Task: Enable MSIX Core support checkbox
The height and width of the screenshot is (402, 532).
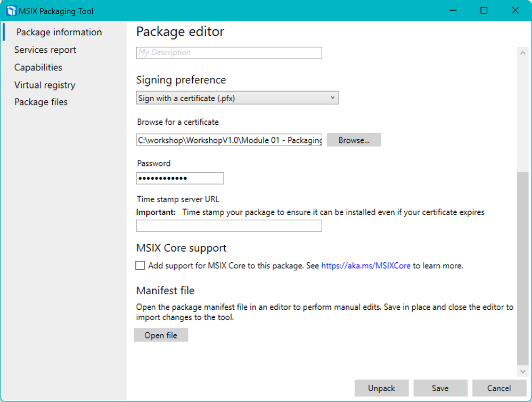Action: coord(140,266)
